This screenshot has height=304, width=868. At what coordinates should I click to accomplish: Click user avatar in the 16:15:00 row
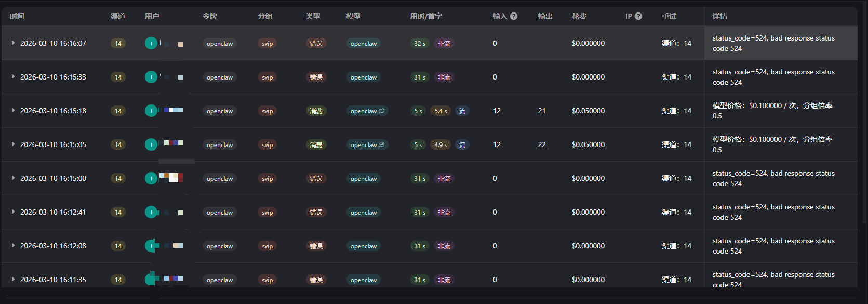(x=151, y=178)
